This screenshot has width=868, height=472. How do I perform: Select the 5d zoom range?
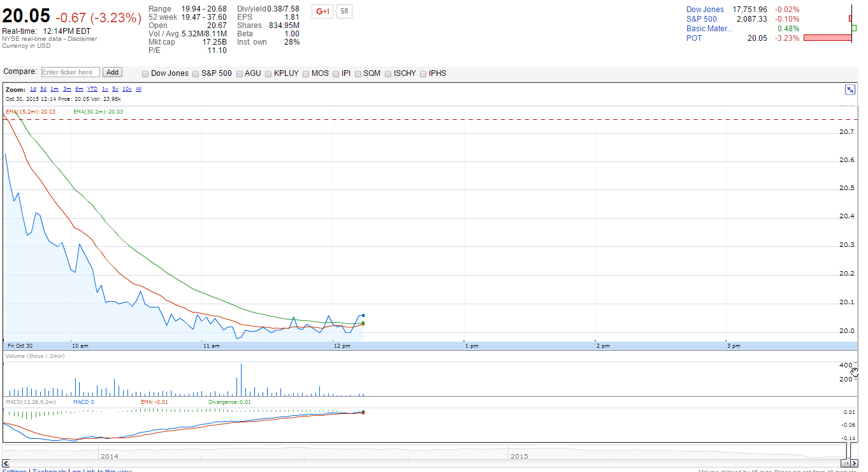pyautogui.click(x=43, y=89)
